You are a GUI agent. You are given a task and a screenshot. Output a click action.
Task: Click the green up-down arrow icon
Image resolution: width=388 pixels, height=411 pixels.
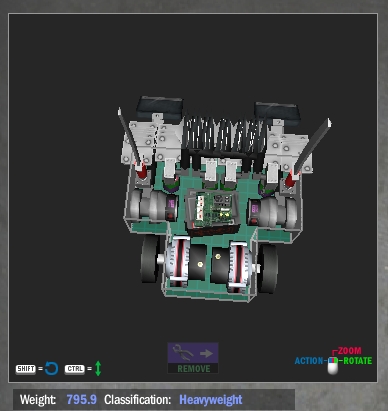pyautogui.click(x=98, y=369)
